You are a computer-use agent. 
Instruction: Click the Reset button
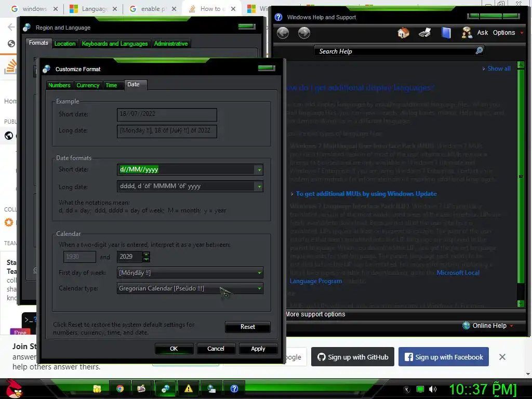coord(248,327)
